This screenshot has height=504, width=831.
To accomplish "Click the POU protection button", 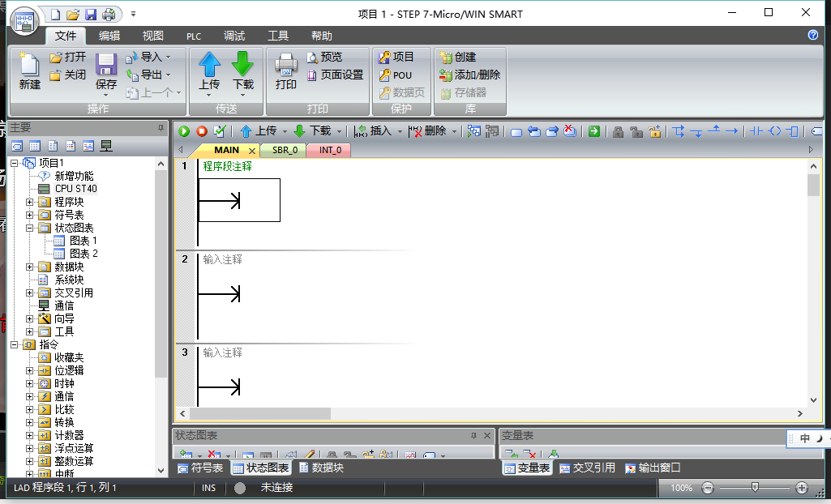I will point(396,75).
